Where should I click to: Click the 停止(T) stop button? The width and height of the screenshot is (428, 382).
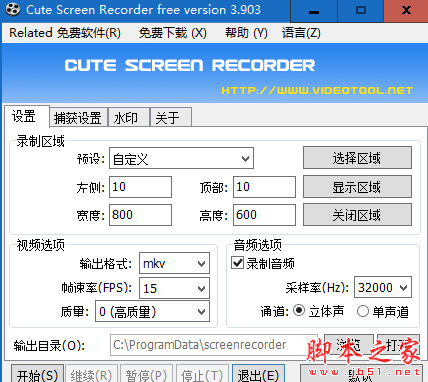point(202,374)
